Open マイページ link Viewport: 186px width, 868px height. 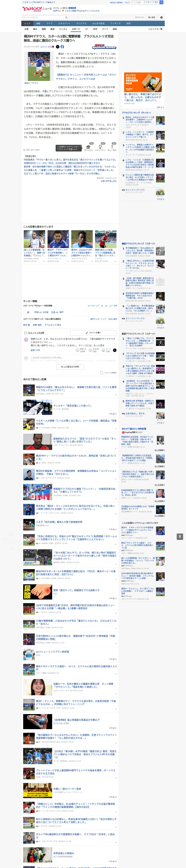click(139, 17)
